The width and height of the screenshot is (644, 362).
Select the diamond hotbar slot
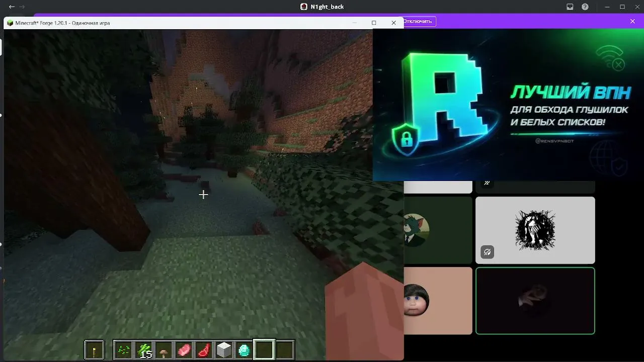(x=244, y=349)
